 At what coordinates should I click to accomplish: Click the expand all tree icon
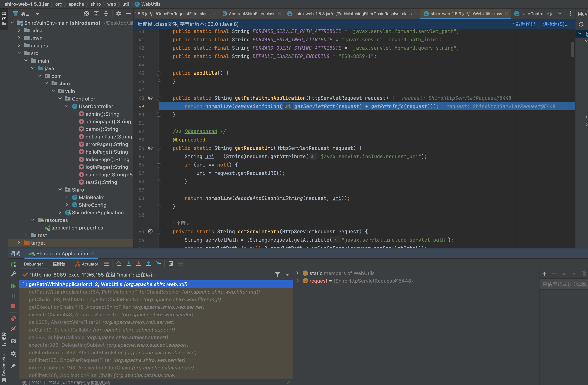click(x=96, y=14)
